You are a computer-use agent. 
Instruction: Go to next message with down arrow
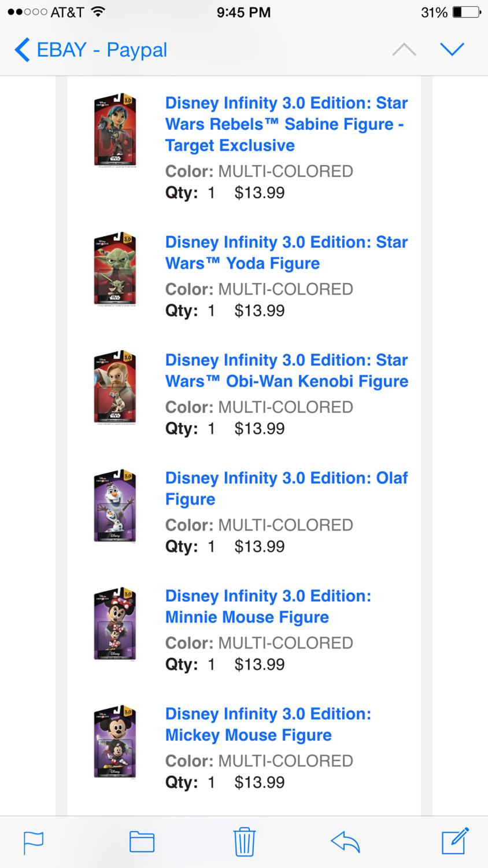[x=452, y=50]
